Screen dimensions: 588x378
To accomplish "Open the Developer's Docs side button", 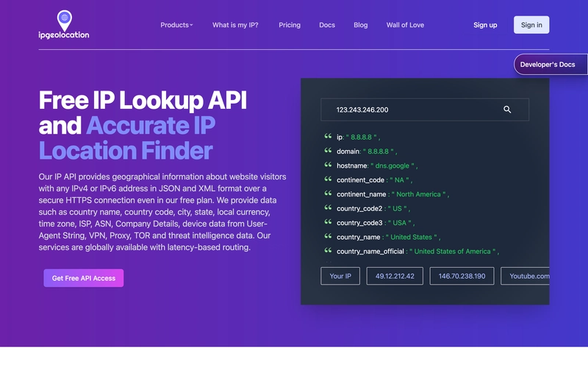I will click(551, 65).
